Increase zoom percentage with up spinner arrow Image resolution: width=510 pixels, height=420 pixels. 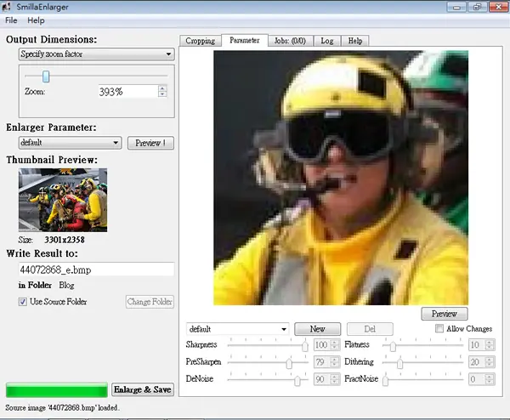162,88
